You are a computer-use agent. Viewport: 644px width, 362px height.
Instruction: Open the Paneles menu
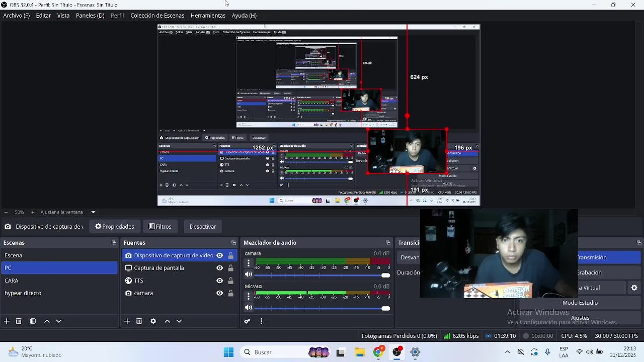[x=90, y=16]
